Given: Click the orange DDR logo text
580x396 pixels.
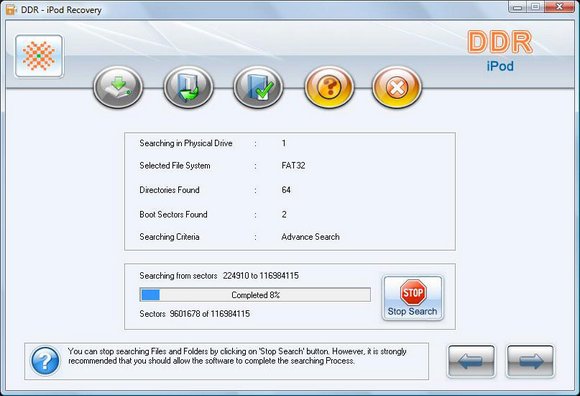Looking at the screenshot, I should click(500, 42).
